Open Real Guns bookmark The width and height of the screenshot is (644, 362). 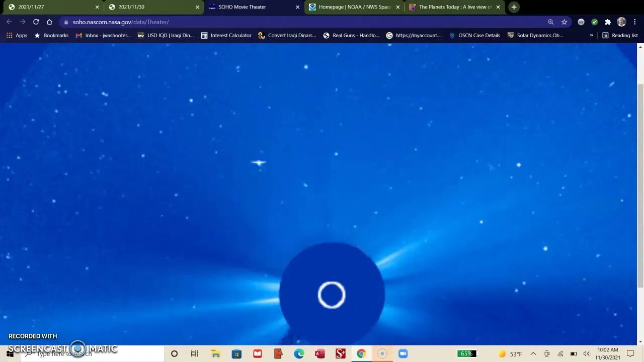click(351, 36)
